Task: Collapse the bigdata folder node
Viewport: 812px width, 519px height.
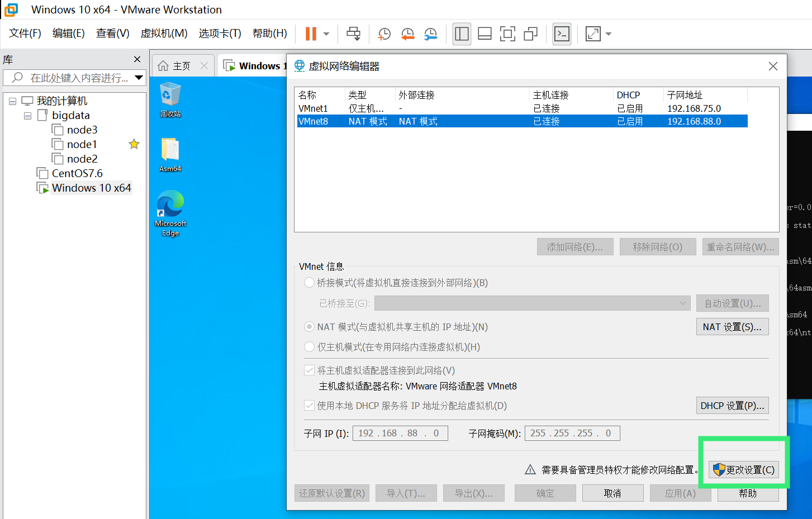Action: [x=27, y=116]
